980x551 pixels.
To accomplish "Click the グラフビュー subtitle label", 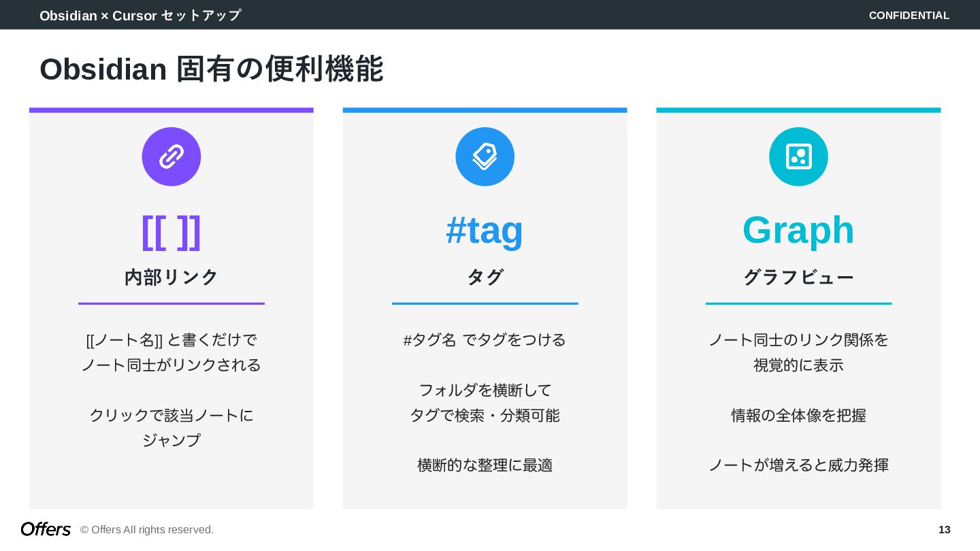I will (798, 277).
